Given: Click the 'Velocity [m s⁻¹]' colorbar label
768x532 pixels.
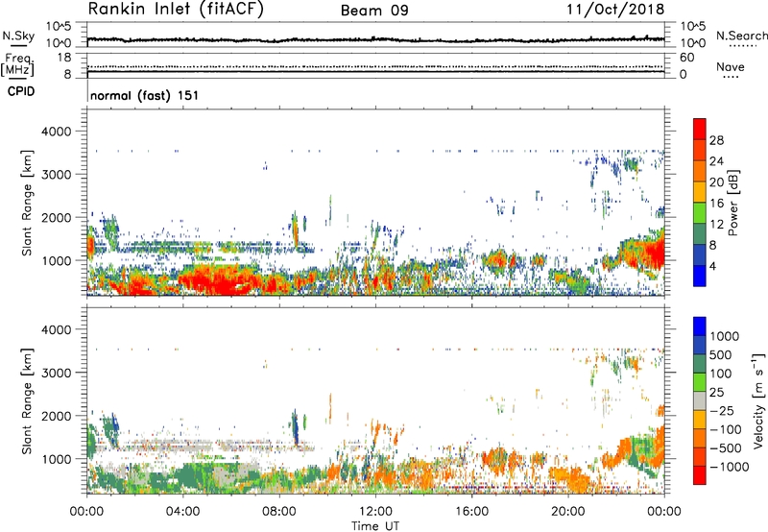Looking at the screenshot, I should point(759,401).
